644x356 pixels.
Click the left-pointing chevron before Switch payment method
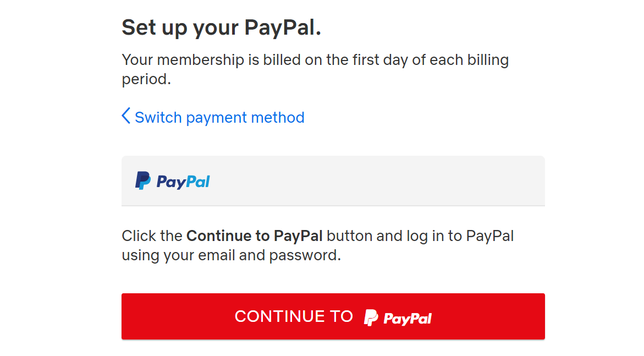pos(125,116)
